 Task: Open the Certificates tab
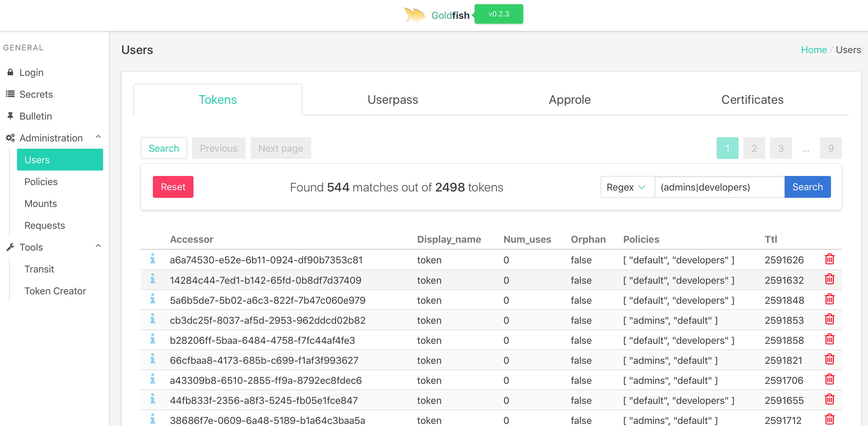click(752, 100)
